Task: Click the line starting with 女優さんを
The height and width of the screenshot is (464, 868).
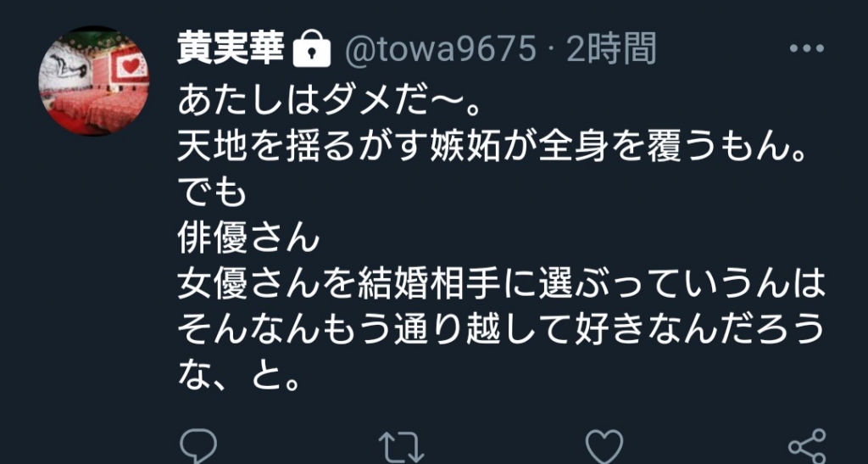Action: click(x=502, y=287)
